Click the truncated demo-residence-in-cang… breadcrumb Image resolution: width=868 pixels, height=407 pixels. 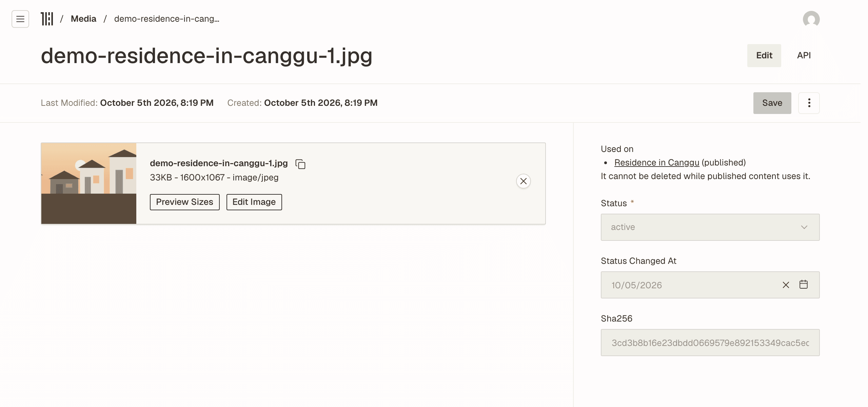pos(167,19)
